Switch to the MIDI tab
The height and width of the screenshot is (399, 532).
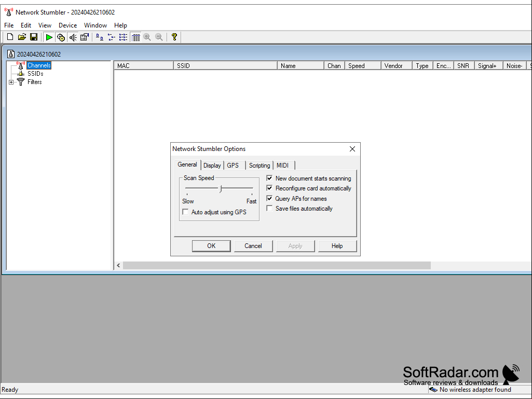coord(283,166)
